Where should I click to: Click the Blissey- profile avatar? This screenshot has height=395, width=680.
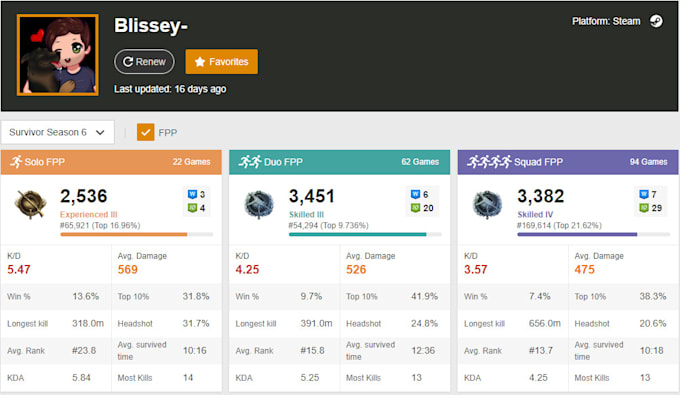(x=58, y=55)
